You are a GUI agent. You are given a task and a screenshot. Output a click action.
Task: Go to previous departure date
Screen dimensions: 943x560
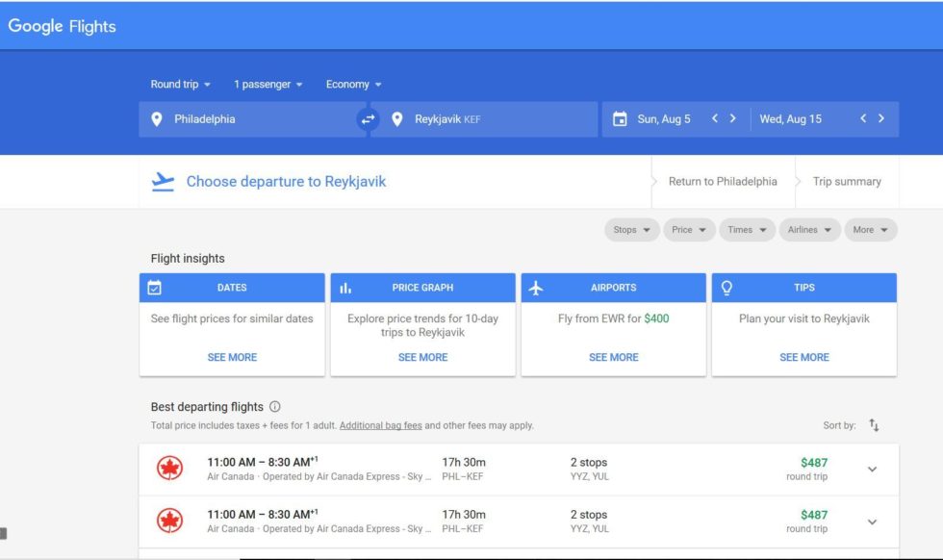pos(714,118)
